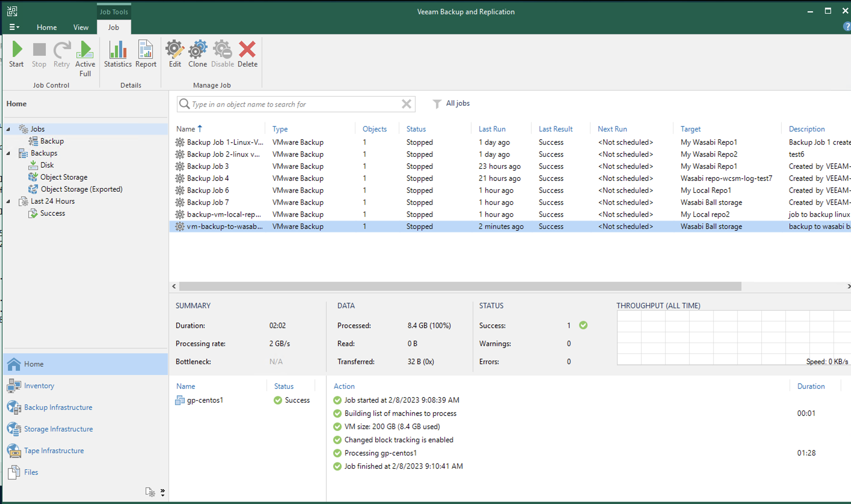
Task: Sort the action log by Duration column
Action: click(x=811, y=386)
